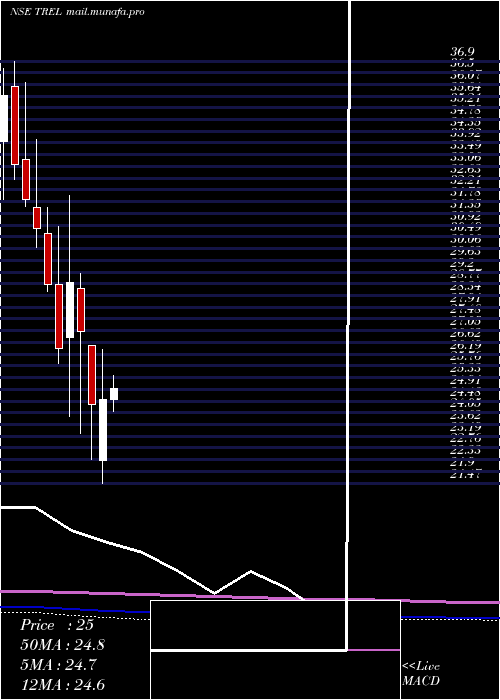Image resolution: width=500 pixels, height=700 pixels.
Task: Click the '<<Live MACD' label
Action: [x=421, y=674]
